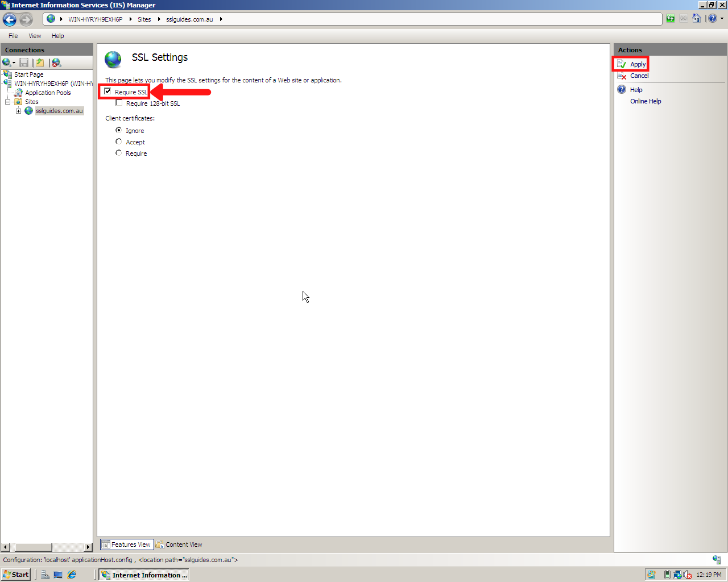
Task: Click the Back navigation arrow
Action: 9,19
